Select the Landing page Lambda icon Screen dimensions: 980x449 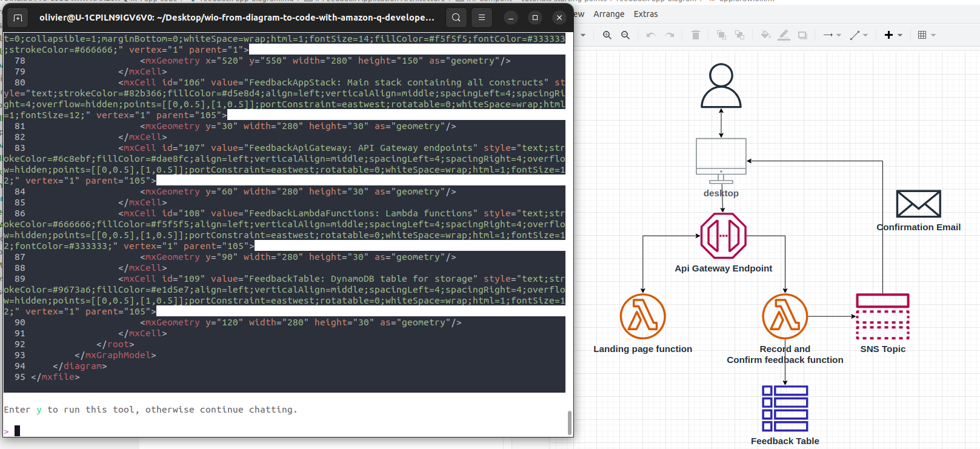643,316
